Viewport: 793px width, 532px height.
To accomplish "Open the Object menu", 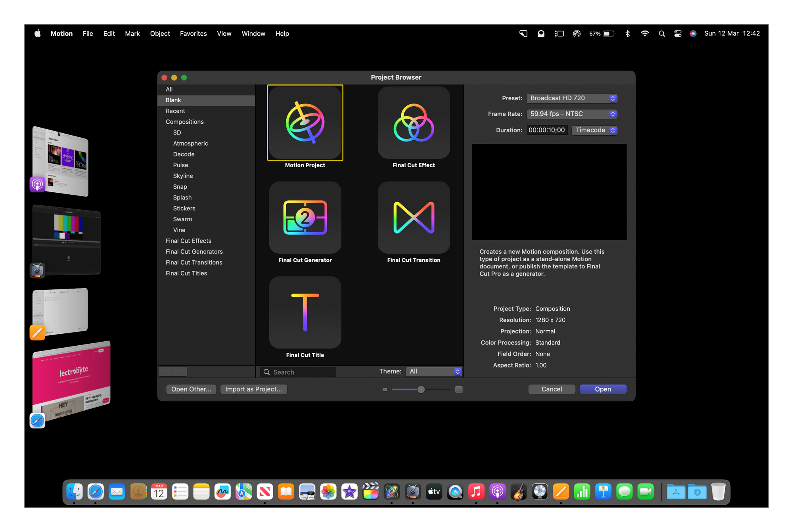I will tap(160, 34).
